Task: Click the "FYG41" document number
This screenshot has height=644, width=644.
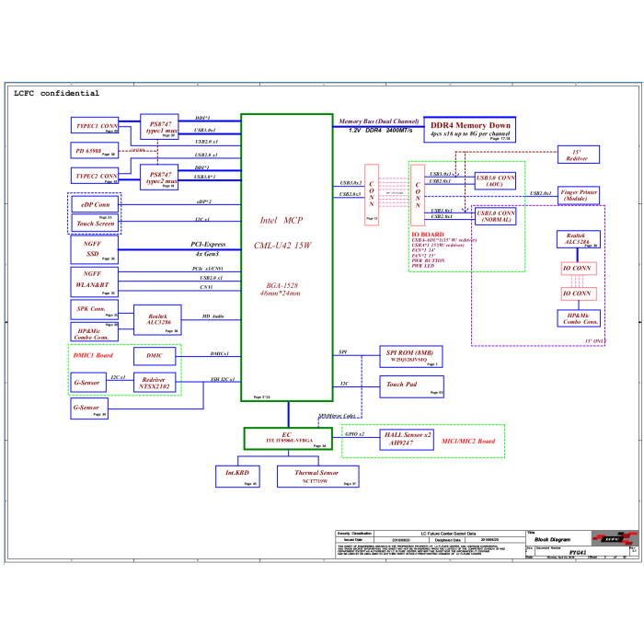Action: pos(578,552)
